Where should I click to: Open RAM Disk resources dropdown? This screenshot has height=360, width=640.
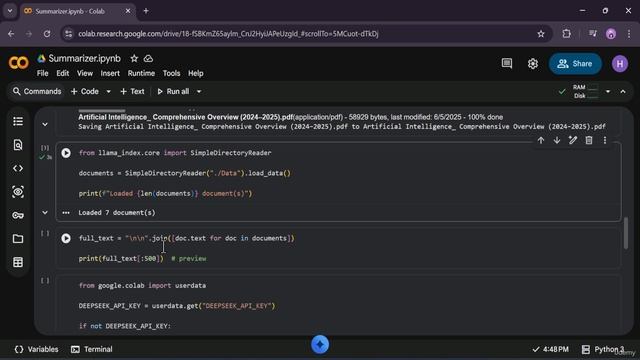[x=608, y=91]
